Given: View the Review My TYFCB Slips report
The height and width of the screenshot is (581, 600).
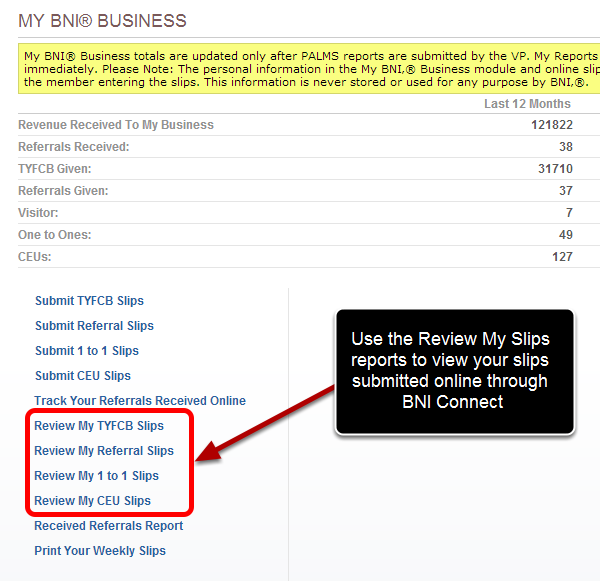Looking at the screenshot, I should click(x=99, y=426).
